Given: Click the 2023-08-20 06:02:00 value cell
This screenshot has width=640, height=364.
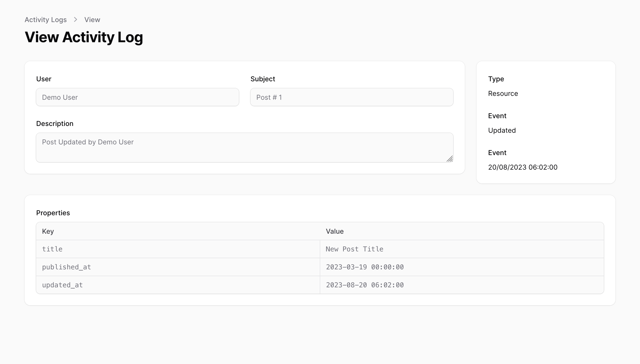Looking at the screenshot, I should click(x=462, y=285).
